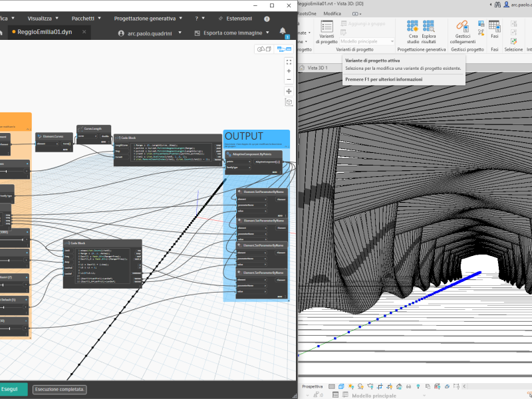Switch to graph view navigation

pos(283,49)
